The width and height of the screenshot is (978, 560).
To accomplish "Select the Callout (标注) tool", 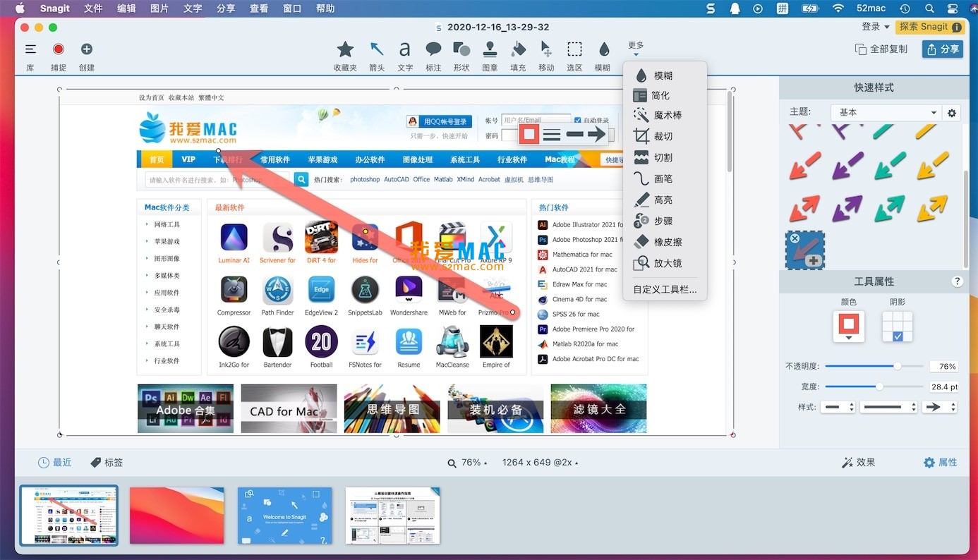I will [433, 49].
